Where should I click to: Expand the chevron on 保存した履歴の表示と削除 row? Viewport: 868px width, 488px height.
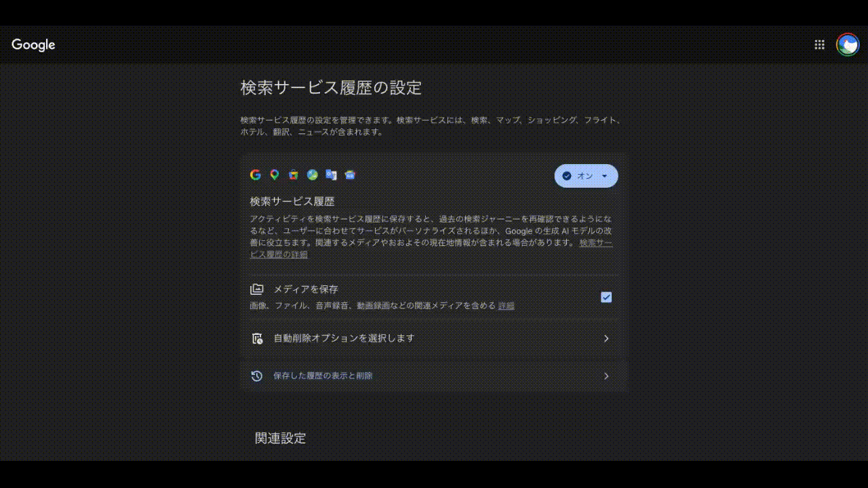point(606,376)
